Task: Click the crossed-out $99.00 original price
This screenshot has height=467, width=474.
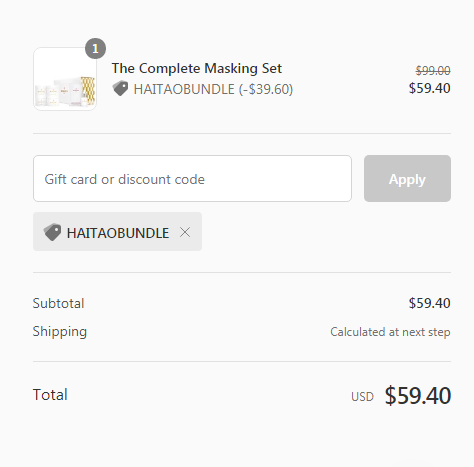Action: pyautogui.click(x=433, y=70)
